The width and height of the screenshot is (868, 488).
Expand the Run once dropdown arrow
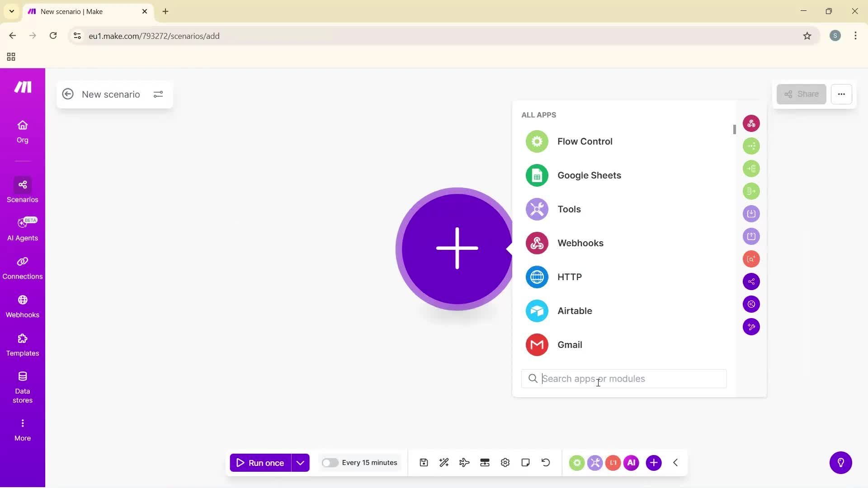300,462
